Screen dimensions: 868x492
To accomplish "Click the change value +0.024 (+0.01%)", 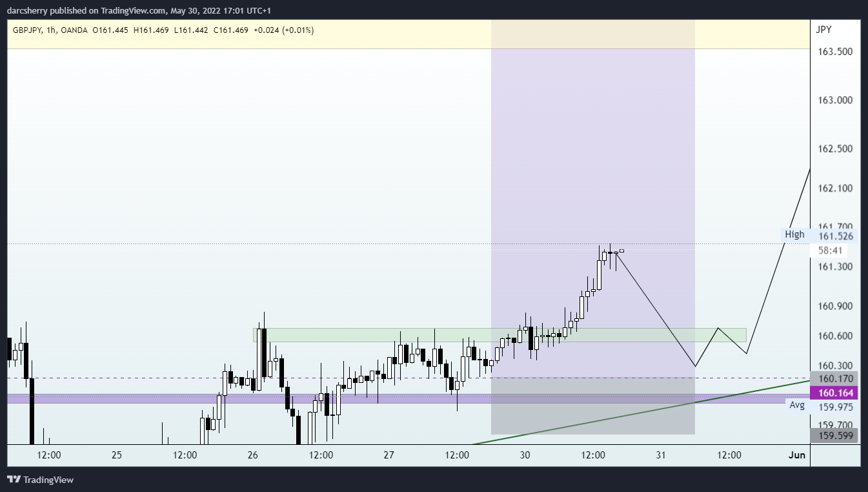I will (x=284, y=30).
